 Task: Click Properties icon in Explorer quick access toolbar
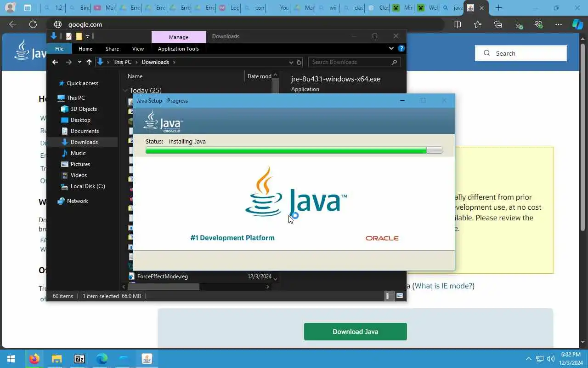69,36
